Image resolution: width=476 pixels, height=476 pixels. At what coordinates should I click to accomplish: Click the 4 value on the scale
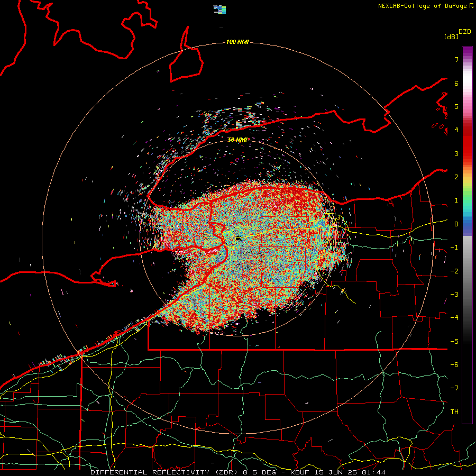click(456, 130)
